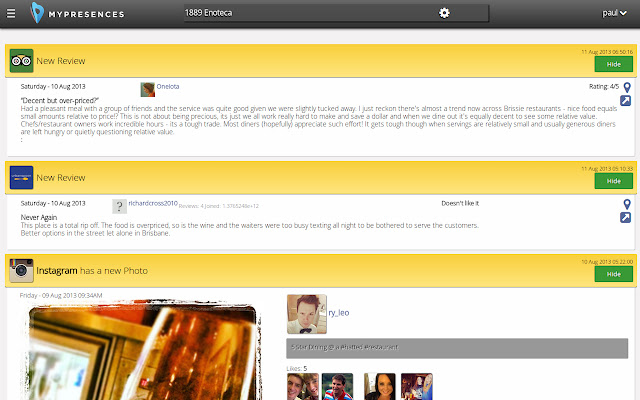Open external link for 'Never Again' review
This screenshot has height=400, width=640.
click(626, 217)
